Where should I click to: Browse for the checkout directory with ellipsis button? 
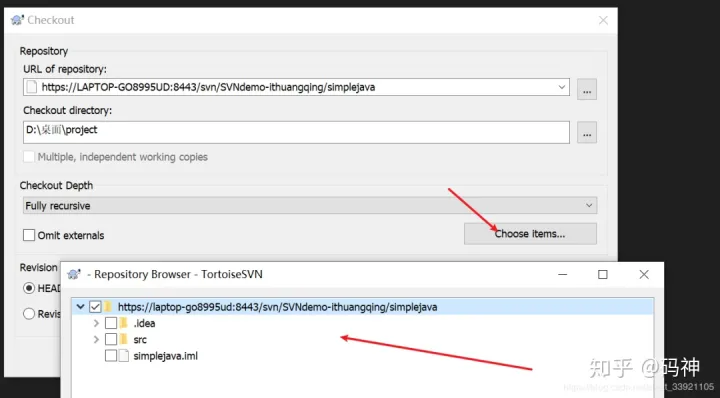click(587, 132)
